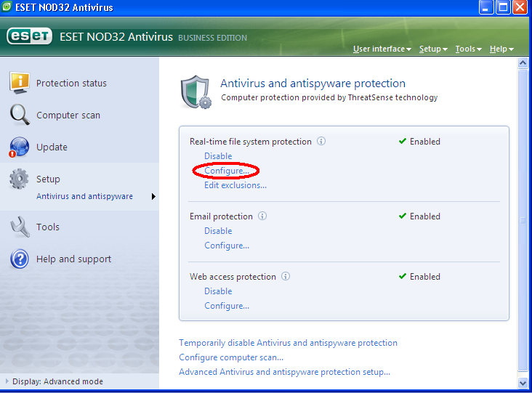Click the scrollbar down arrow

click(523, 381)
